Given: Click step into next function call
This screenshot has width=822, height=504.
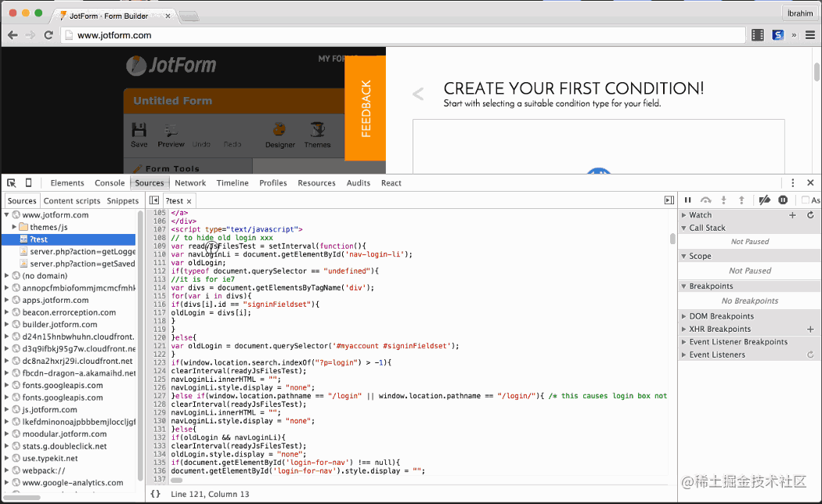Looking at the screenshot, I should tap(723, 200).
